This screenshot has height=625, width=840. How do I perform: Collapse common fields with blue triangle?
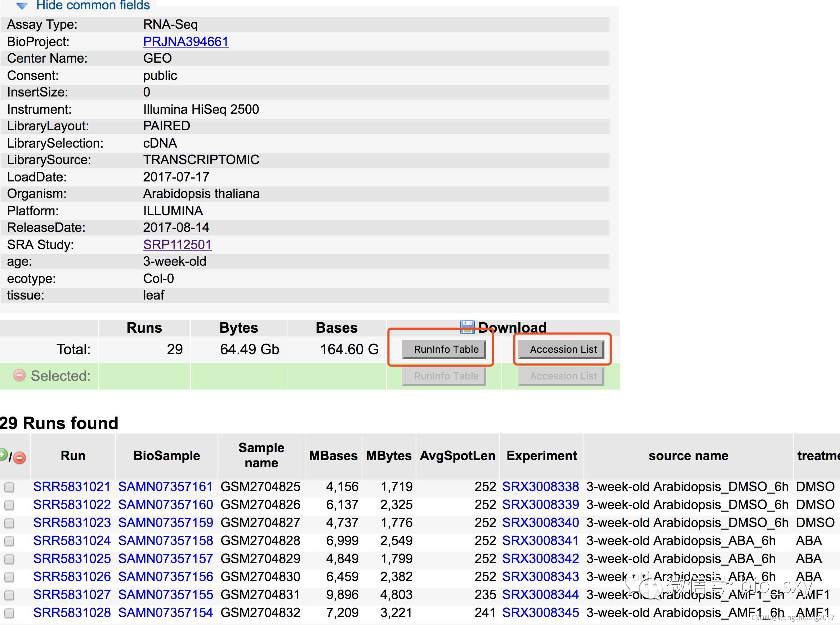(22, 5)
